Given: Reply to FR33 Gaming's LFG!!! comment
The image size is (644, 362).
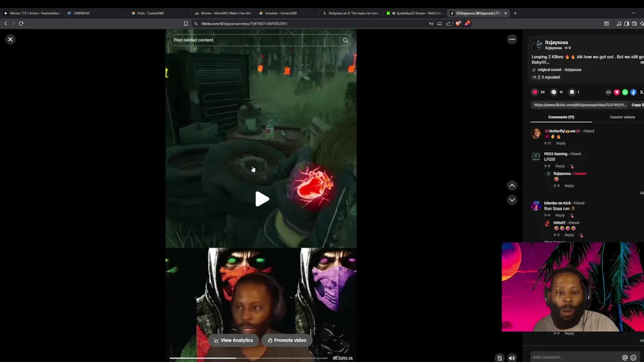Looking at the screenshot, I should coord(559,166).
